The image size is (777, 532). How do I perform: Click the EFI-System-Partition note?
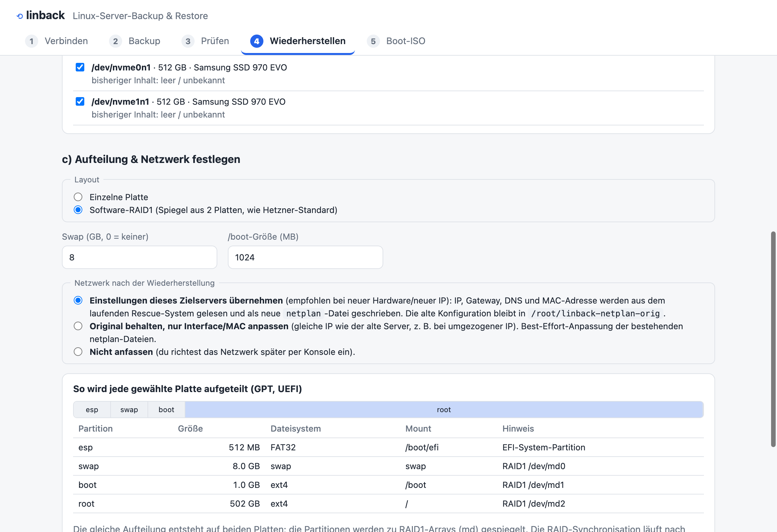pos(544,447)
